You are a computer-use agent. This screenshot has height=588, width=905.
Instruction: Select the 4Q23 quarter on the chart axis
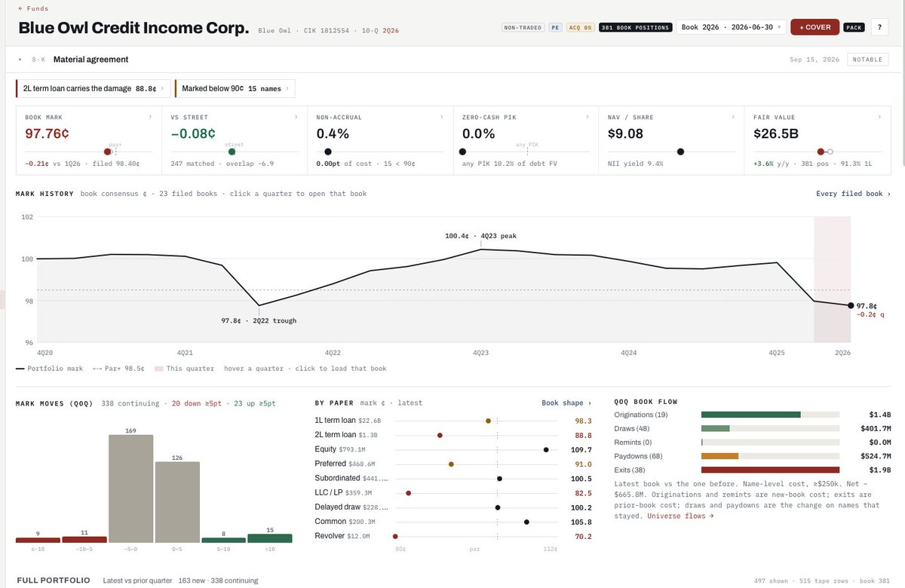[481, 353]
